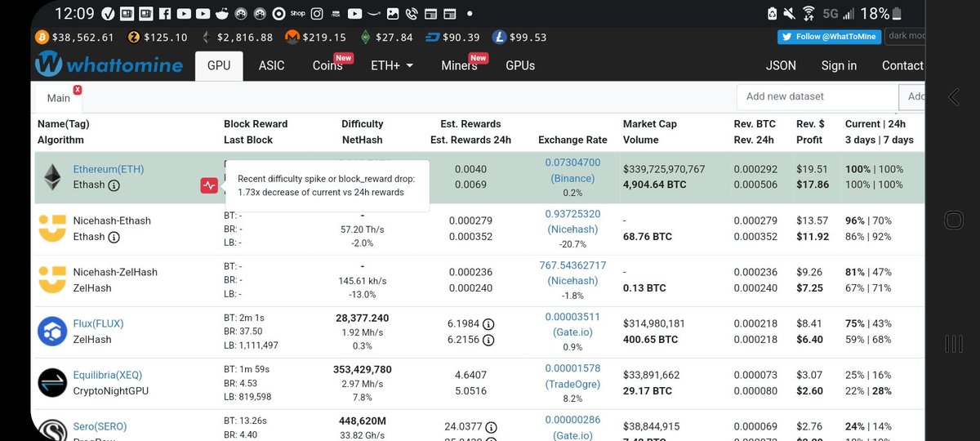Click the Add dataset button

pyautogui.click(x=912, y=96)
